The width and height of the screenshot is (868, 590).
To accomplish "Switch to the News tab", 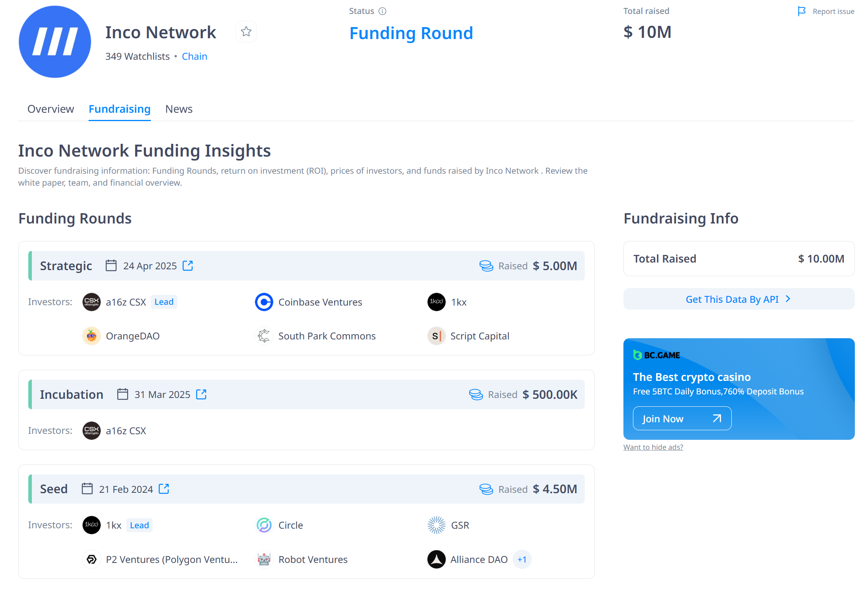I will 179,109.
